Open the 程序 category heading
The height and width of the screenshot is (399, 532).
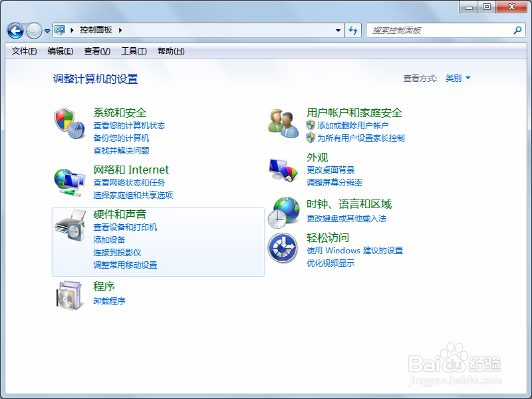click(x=104, y=287)
